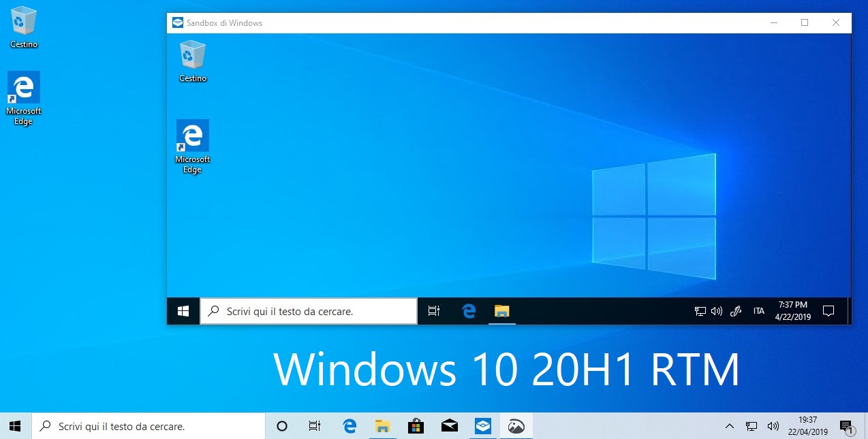Maximize the Sandbox di Windows window
The image size is (868, 439).
tap(805, 22)
